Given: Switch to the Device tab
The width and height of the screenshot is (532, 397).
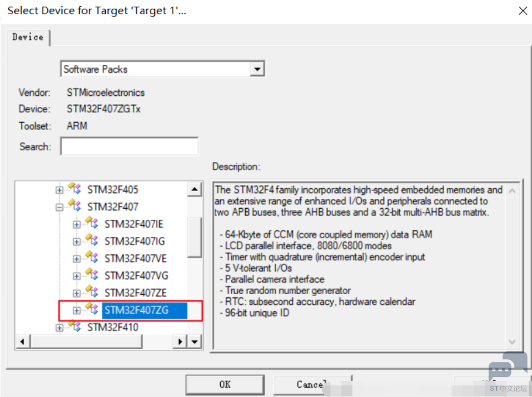Looking at the screenshot, I should pos(28,37).
